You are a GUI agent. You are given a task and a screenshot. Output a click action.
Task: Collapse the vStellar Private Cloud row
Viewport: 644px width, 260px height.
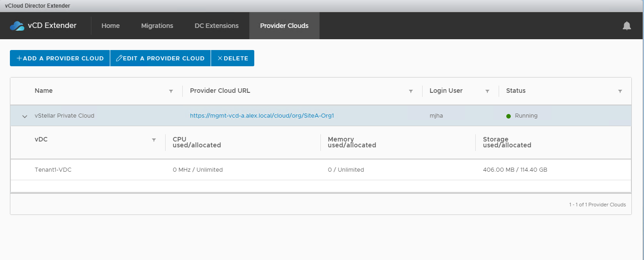click(25, 116)
